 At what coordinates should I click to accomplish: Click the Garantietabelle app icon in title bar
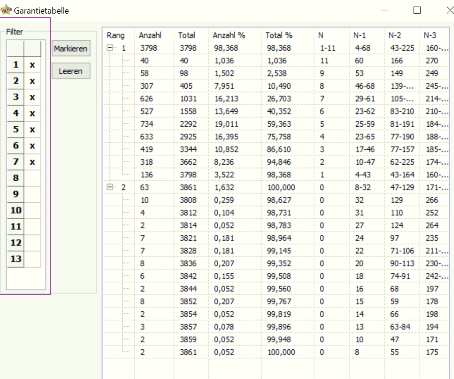(6, 10)
